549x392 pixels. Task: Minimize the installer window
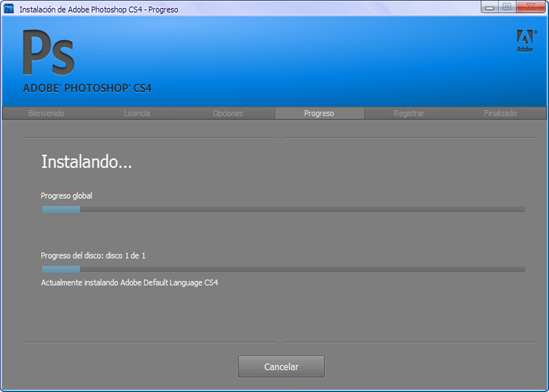[489, 7]
